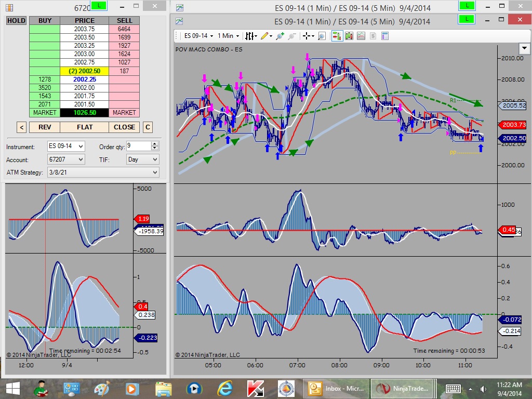Click the buy MARKET cell
Image resolution: width=532 pixels, height=399 pixels.
coord(45,113)
